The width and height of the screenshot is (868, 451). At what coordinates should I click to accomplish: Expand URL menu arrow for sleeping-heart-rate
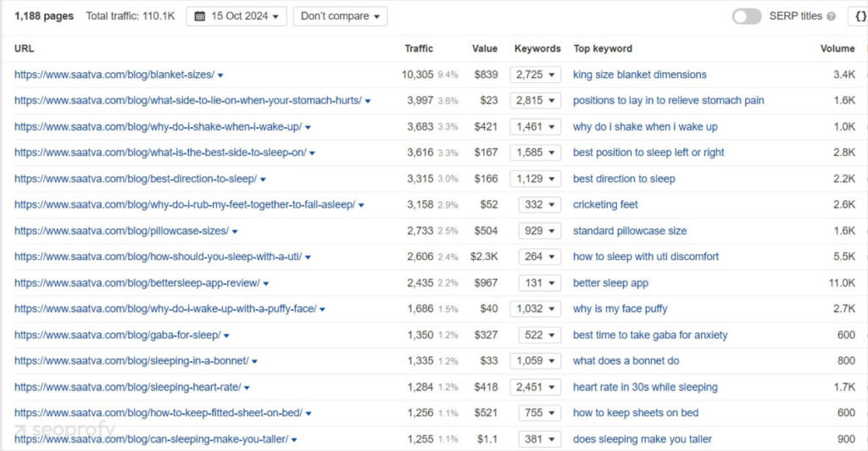[247, 388]
